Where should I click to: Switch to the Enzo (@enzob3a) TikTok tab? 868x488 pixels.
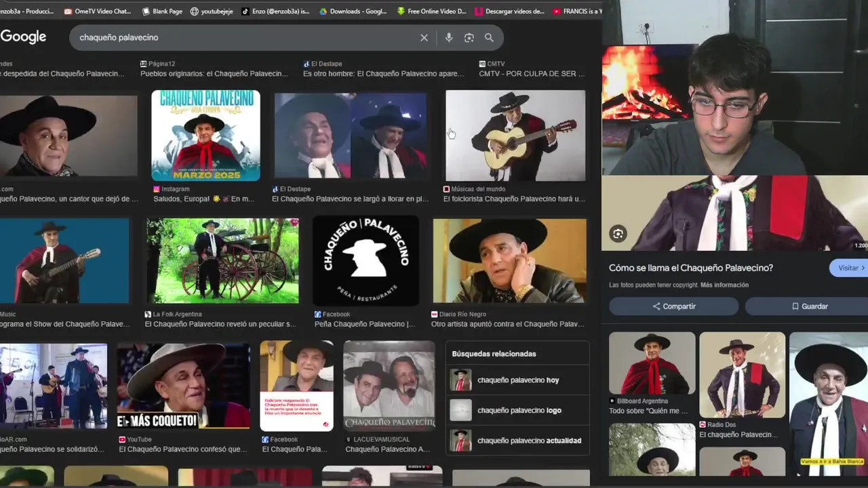[x=276, y=11]
